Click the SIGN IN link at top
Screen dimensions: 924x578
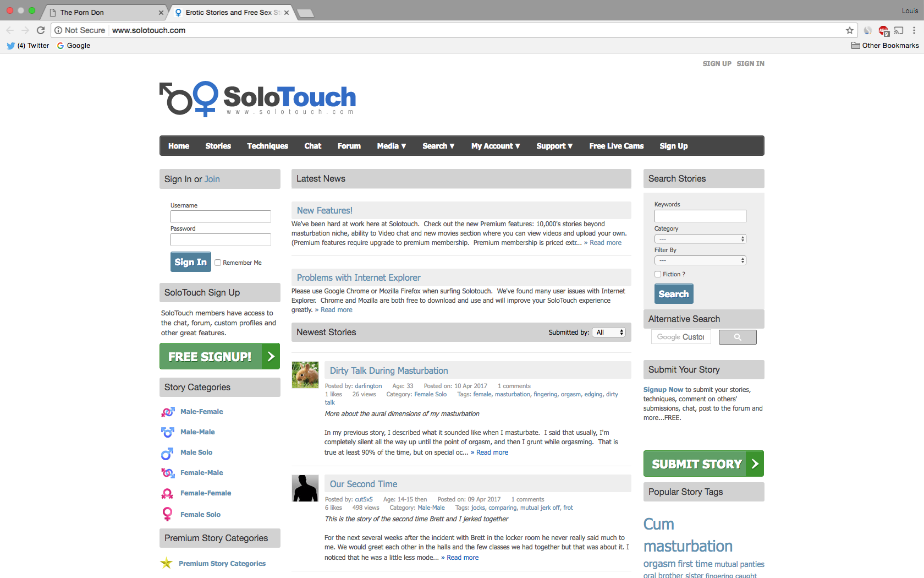click(x=750, y=64)
